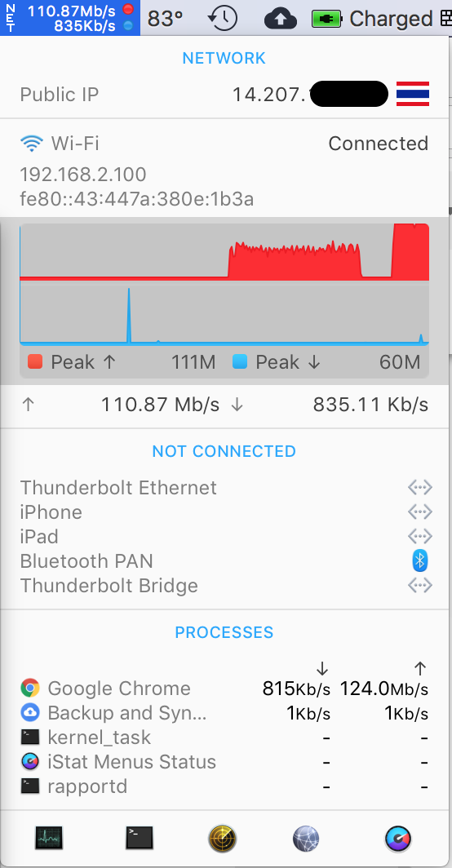Open the globe Network Utility icon
Screen dimensions: 452x868
[x=306, y=838]
